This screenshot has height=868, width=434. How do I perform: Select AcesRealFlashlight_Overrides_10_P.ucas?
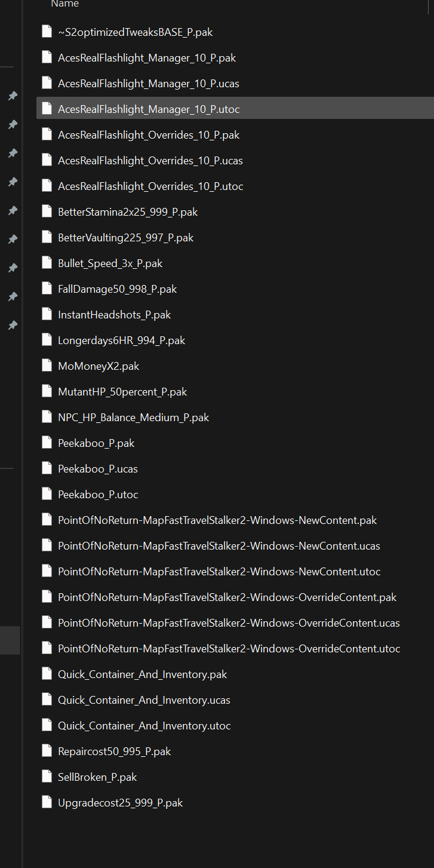click(150, 161)
